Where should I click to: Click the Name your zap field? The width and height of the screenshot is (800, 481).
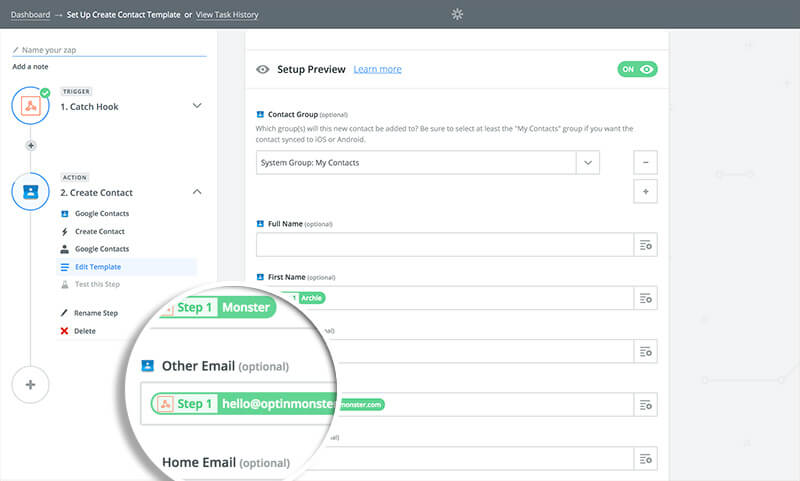pos(109,50)
